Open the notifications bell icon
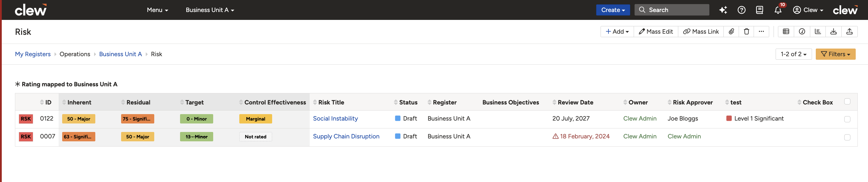868x182 pixels. click(778, 10)
